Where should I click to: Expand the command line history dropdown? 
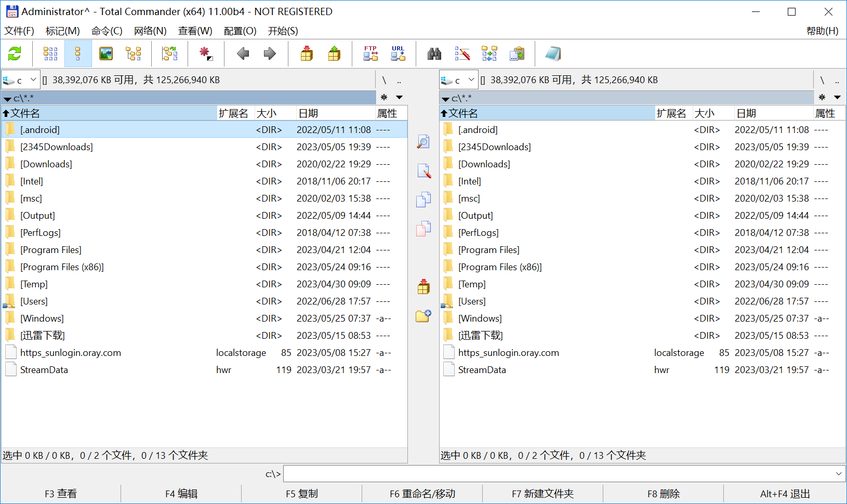pyautogui.click(x=838, y=473)
